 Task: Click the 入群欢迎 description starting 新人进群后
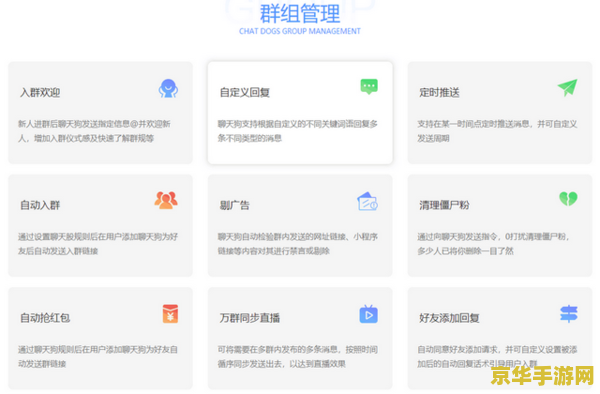tap(94, 131)
